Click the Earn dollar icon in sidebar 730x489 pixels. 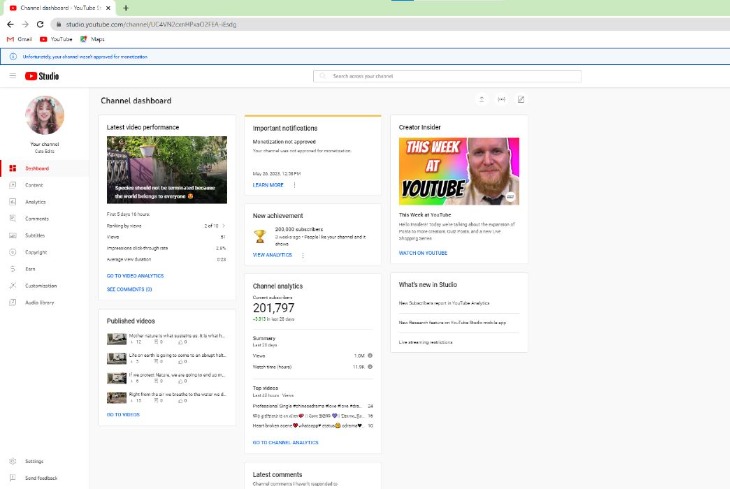click(x=13, y=269)
